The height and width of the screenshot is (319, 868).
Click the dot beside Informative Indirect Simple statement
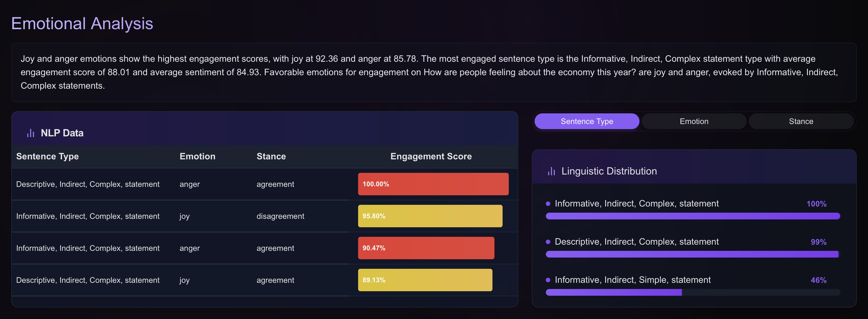[548, 280]
